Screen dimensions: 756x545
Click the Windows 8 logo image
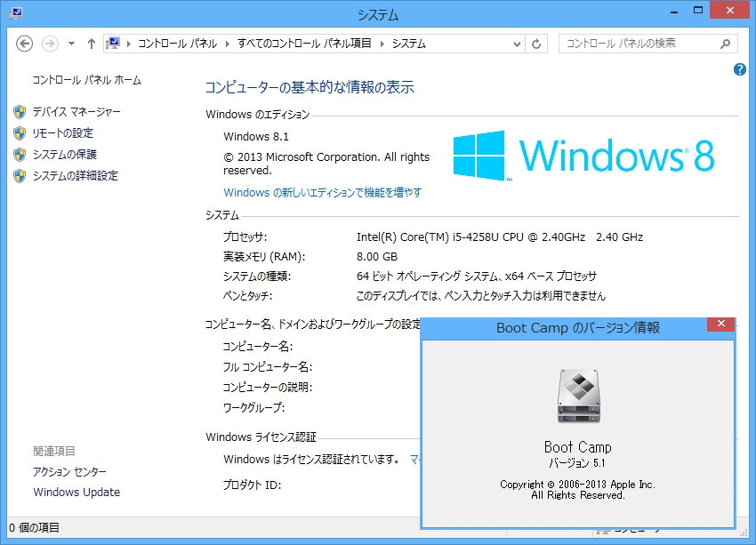click(583, 156)
